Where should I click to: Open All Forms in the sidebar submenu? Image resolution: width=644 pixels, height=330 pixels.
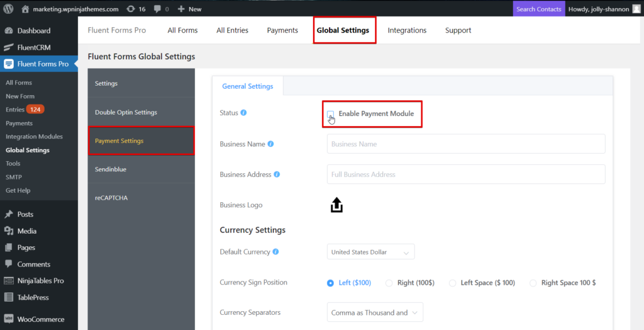19,82
